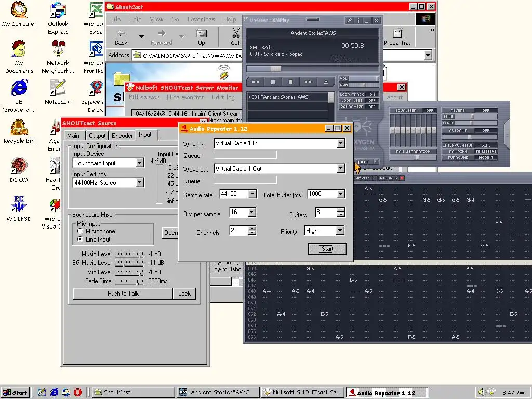
Task: Select Microphone radio button
Action: click(80, 231)
